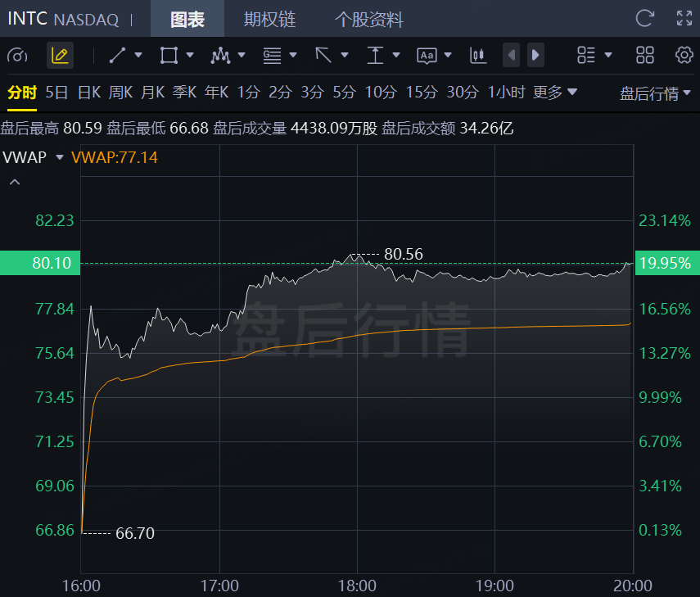Open the 期权链 tab
The width and height of the screenshot is (700, 597).
pos(269,19)
